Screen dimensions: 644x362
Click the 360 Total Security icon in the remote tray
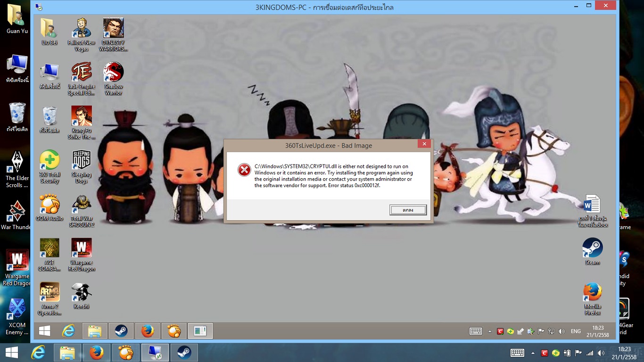pyautogui.click(x=511, y=331)
